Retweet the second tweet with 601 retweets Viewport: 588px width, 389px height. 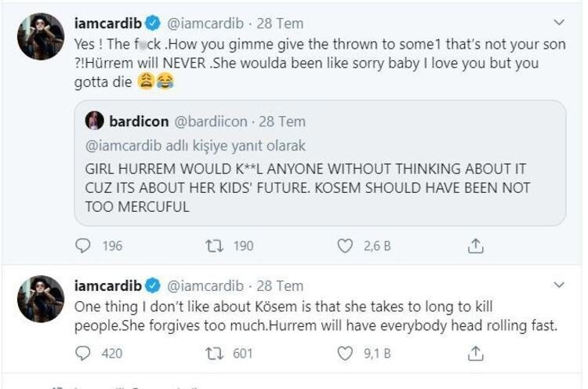pyautogui.click(x=214, y=354)
